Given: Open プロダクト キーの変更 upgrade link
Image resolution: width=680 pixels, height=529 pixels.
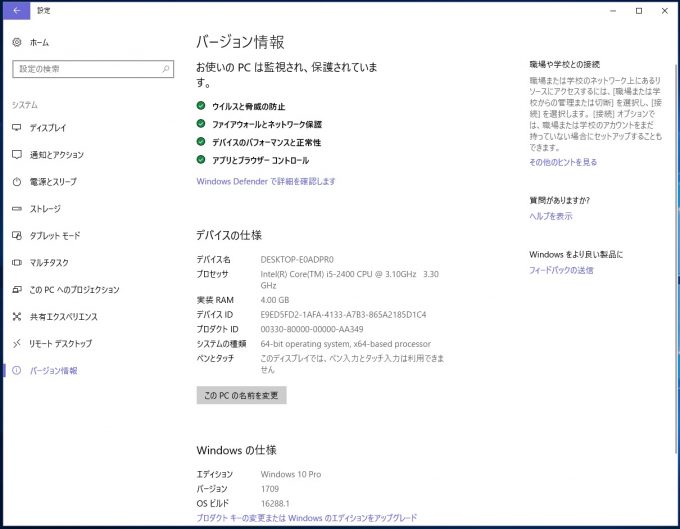Looking at the screenshot, I should pyautogui.click(x=307, y=518).
